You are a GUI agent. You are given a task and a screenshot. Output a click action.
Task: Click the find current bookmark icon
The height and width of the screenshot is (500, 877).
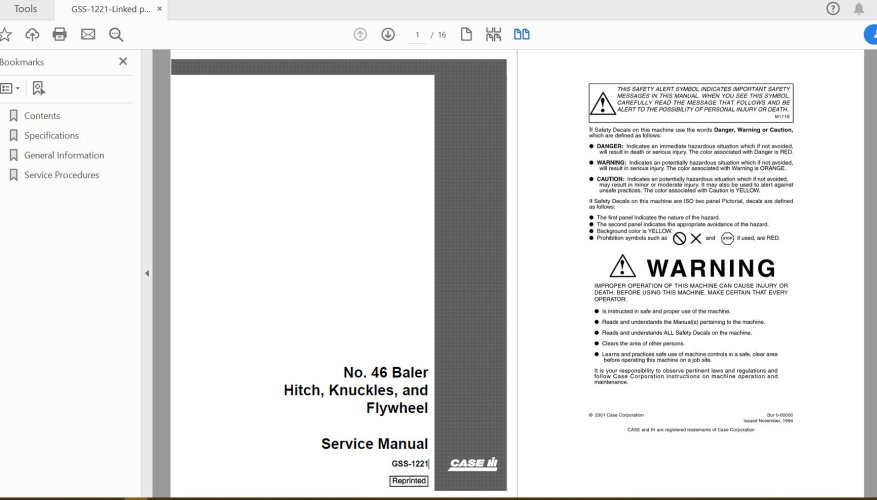point(38,88)
